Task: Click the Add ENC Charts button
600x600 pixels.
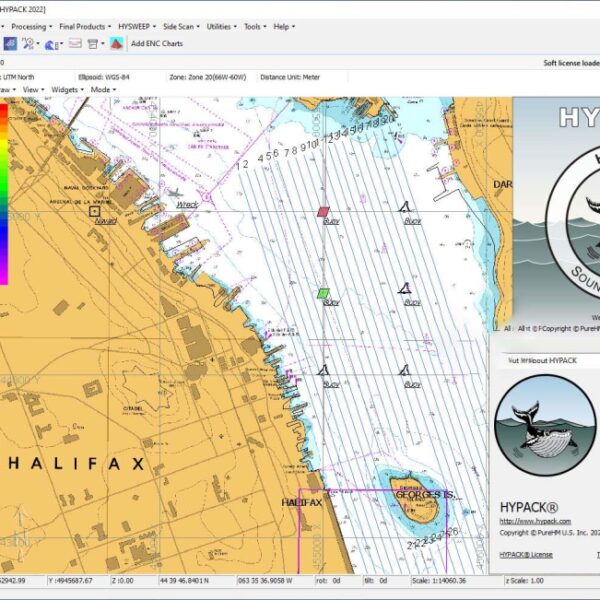Action: click(x=155, y=43)
